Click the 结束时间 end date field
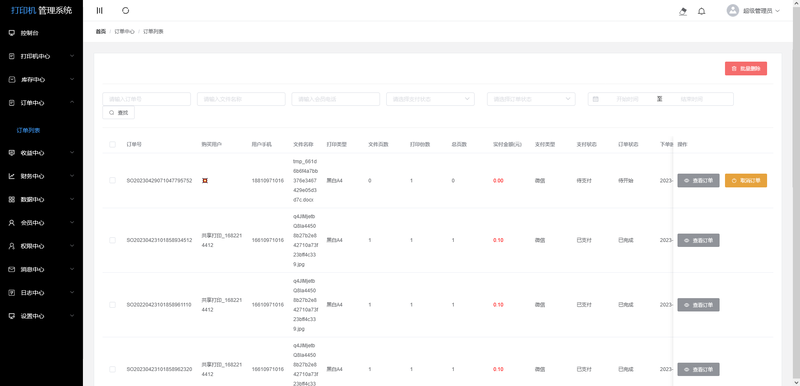The image size is (800, 386). tap(692, 99)
